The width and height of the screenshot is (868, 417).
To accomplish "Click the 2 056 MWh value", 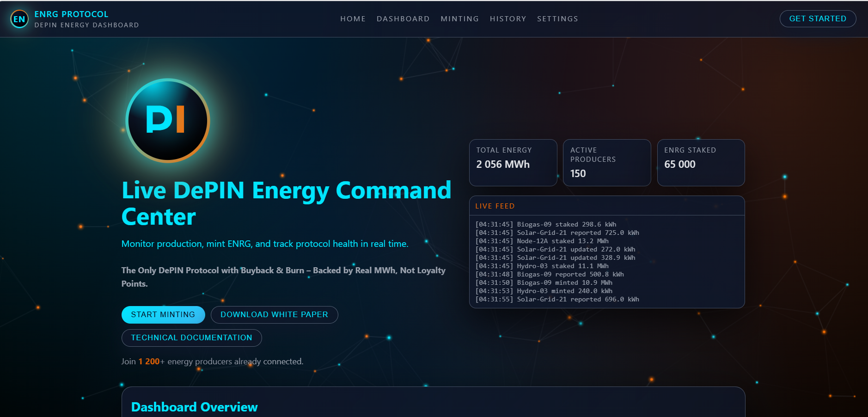I will pos(503,165).
